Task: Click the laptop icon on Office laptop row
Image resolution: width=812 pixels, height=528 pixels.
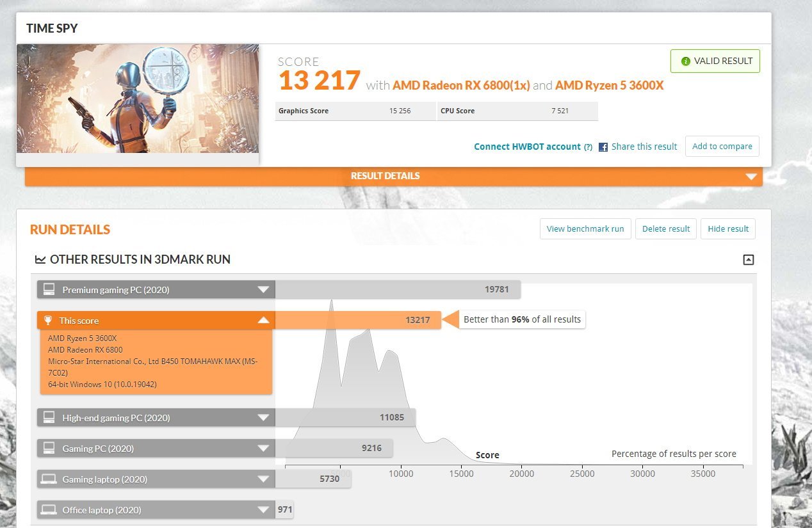Action: pos(49,509)
